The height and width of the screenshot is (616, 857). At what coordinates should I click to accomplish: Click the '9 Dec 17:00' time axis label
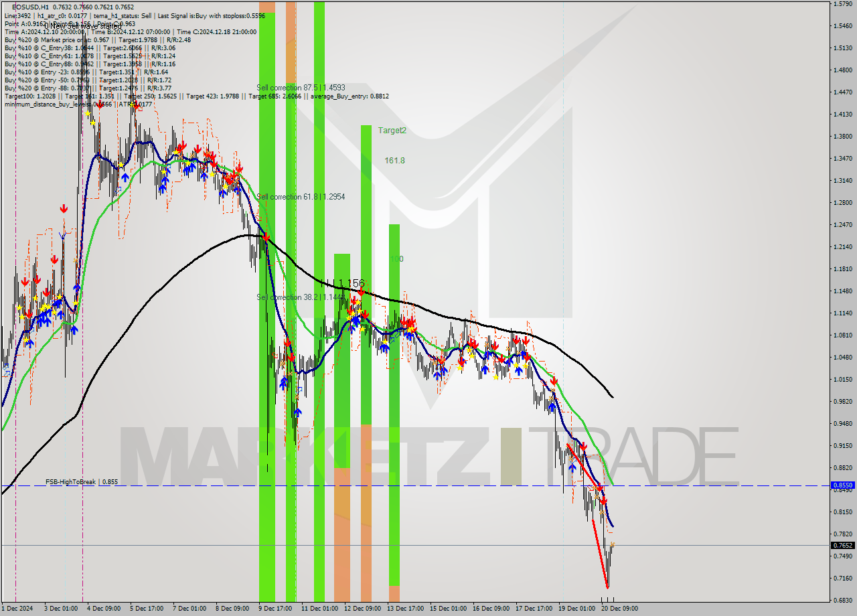click(x=275, y=609)
